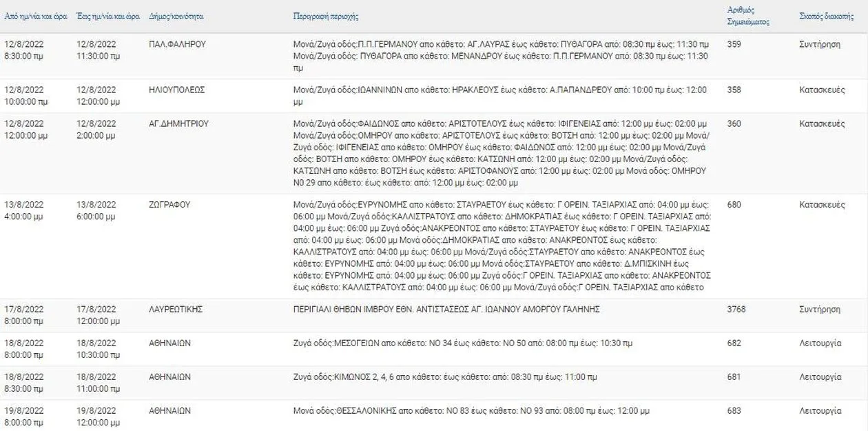Click the "Περιγραφή περιοχής" column header

pos(326,17)
